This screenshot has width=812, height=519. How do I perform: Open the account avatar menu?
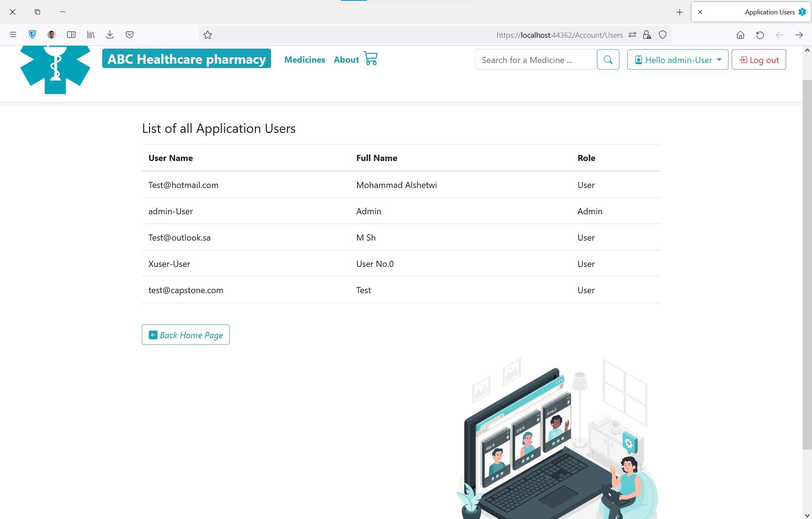51,35
